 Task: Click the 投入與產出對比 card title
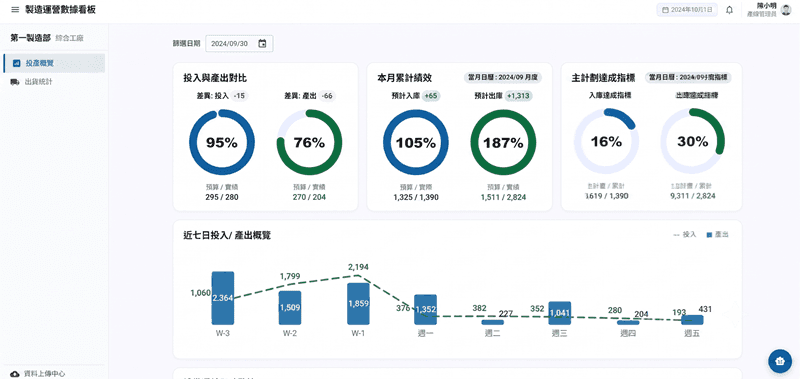coord(215,78)
